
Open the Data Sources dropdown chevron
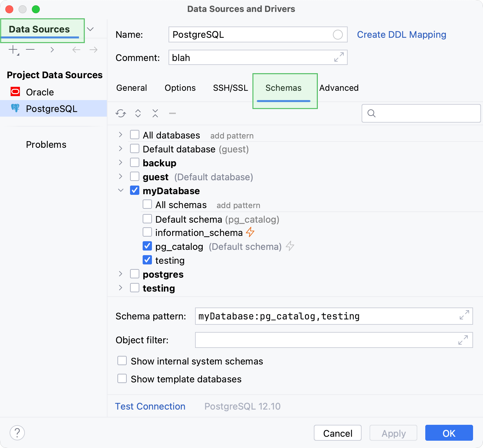90,29
